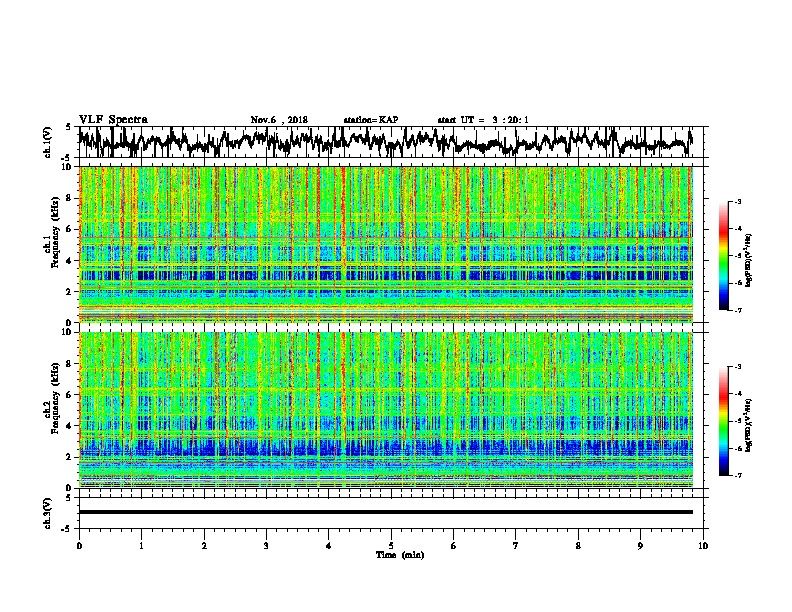Click the "ch.1(V)" axis label

point(48,142)
